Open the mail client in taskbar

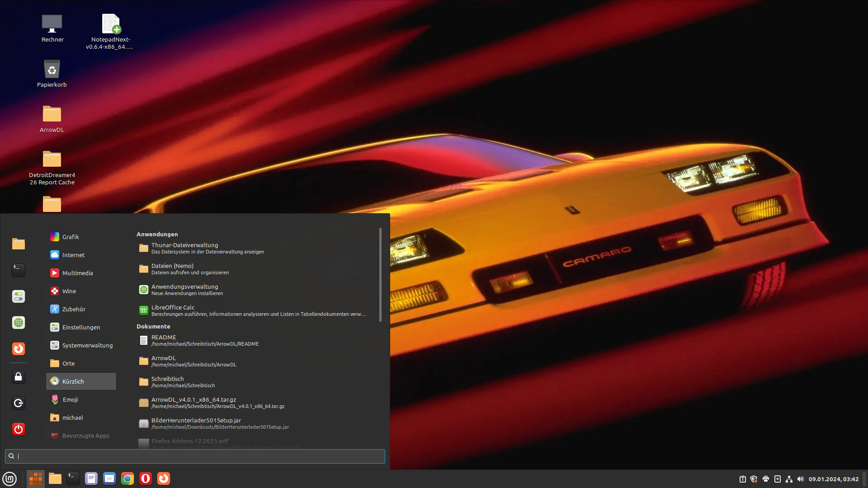point(109,479)
